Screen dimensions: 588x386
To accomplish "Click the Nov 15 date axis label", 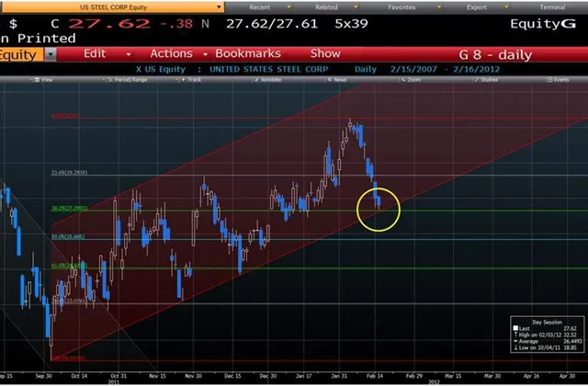I will pos(157,376).
